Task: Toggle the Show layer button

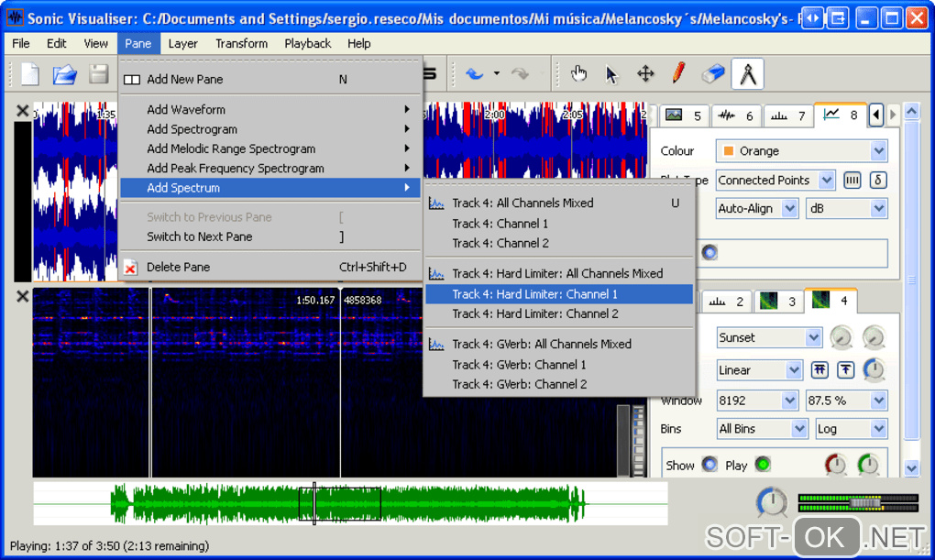Action: point(709,465)
